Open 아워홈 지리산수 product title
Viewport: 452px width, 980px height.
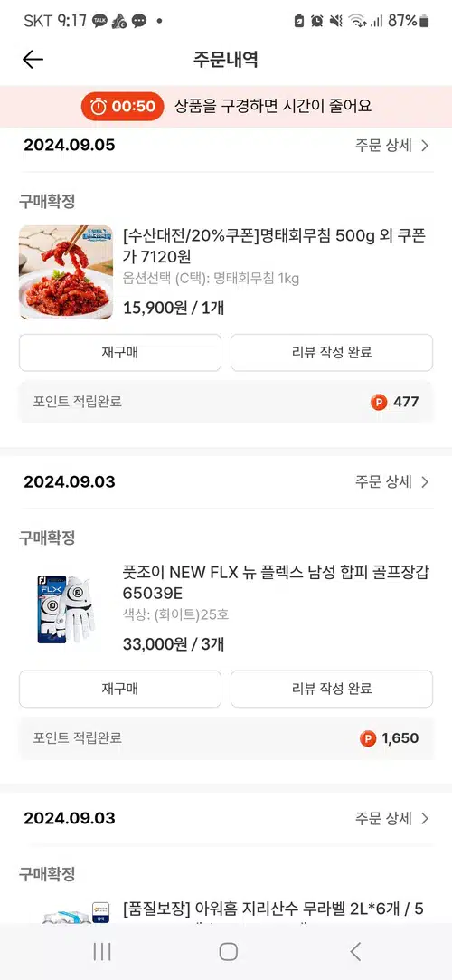(x=273, y=909)
